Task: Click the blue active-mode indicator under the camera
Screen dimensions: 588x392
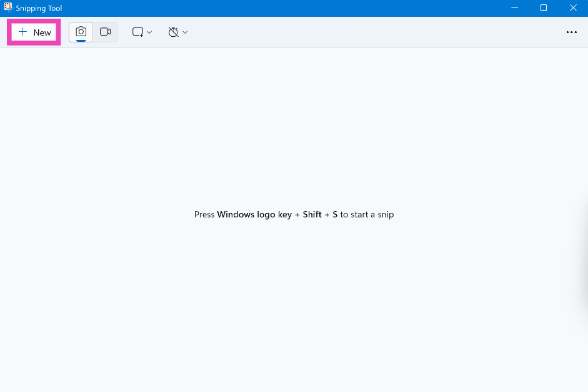Action: point(81,40)
